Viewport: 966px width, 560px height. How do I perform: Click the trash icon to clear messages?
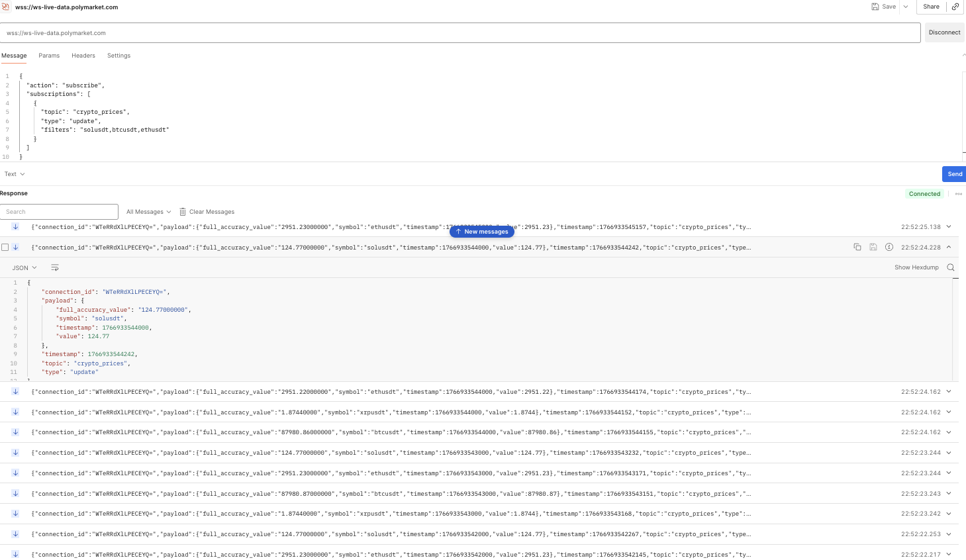pos(183,212)
